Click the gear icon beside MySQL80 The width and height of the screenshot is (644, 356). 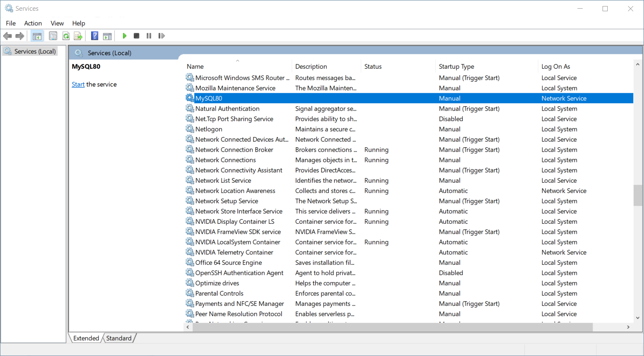tap(190, 98)
